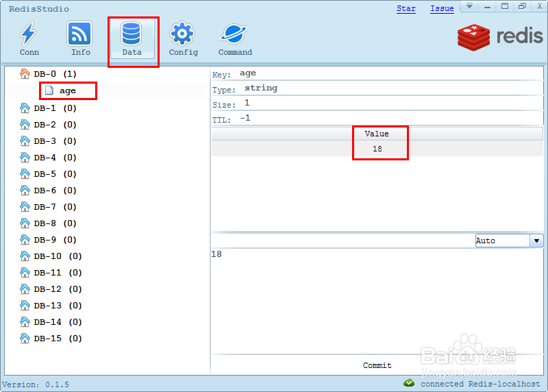Click the DB-4 house icon
Screen dimensions: 548x392
[25, 158]
